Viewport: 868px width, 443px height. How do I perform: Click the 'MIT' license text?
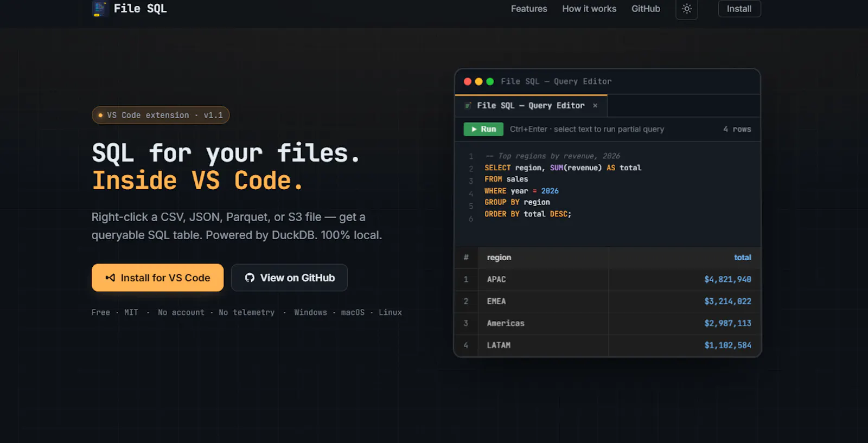(x=131, y=312)
